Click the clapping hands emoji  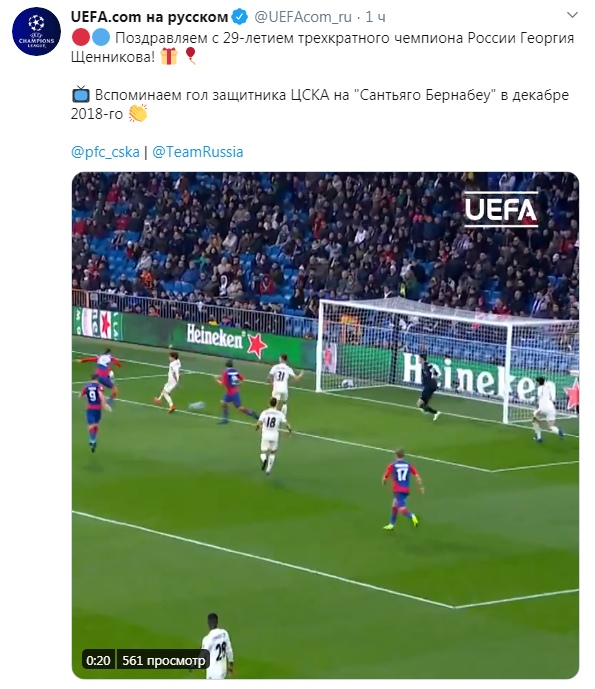point(138,113)
